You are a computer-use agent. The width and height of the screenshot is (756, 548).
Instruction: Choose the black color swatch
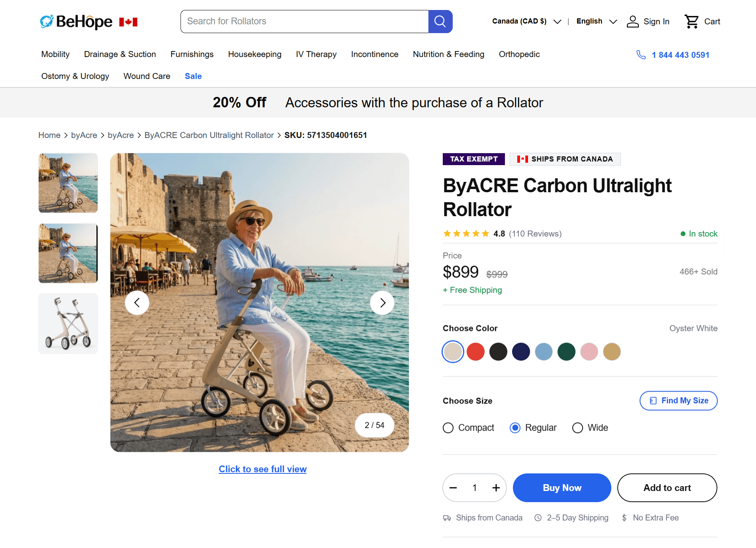498,352
